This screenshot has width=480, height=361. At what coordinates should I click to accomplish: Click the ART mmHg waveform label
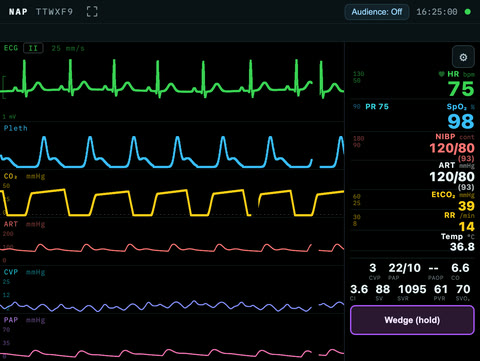(x=24, y=224)
